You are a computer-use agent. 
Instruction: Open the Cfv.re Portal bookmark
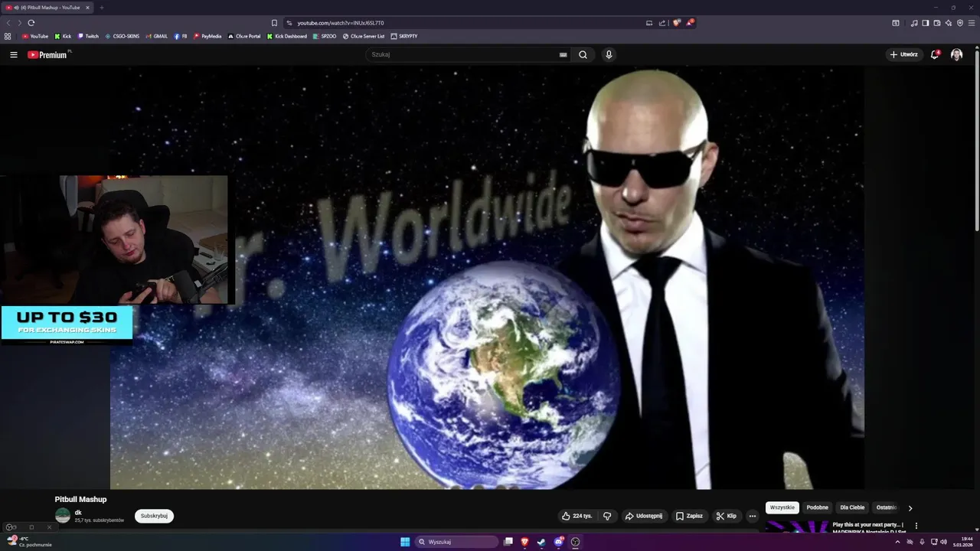[244, 36]
